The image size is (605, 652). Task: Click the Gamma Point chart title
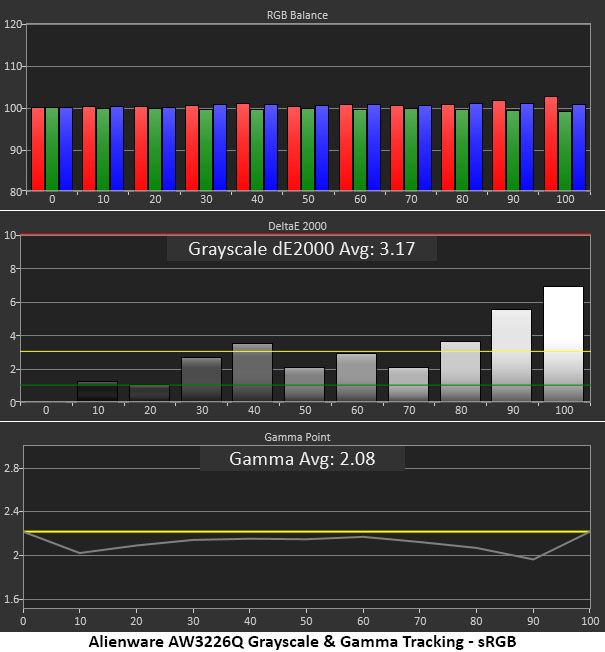pyautogui.click(x=297, y=437)
